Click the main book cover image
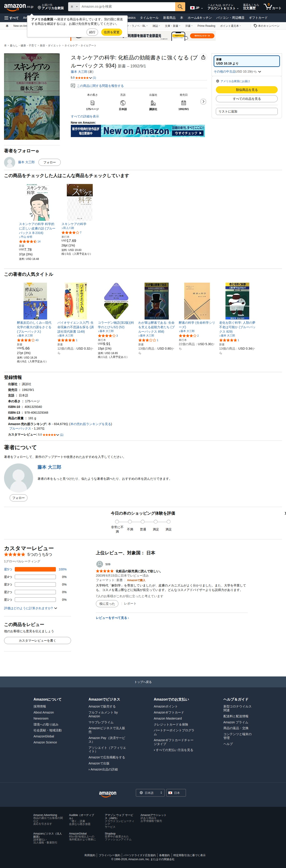 click(32, 97)
